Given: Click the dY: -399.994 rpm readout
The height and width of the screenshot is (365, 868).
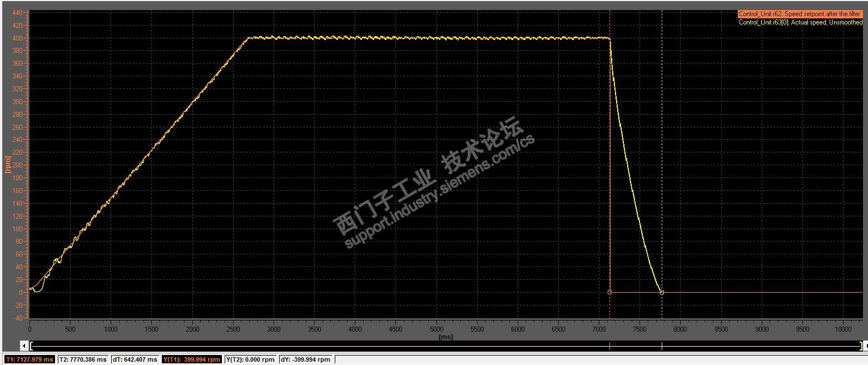Looking at the screenshot, I should (x=305, y=359).
